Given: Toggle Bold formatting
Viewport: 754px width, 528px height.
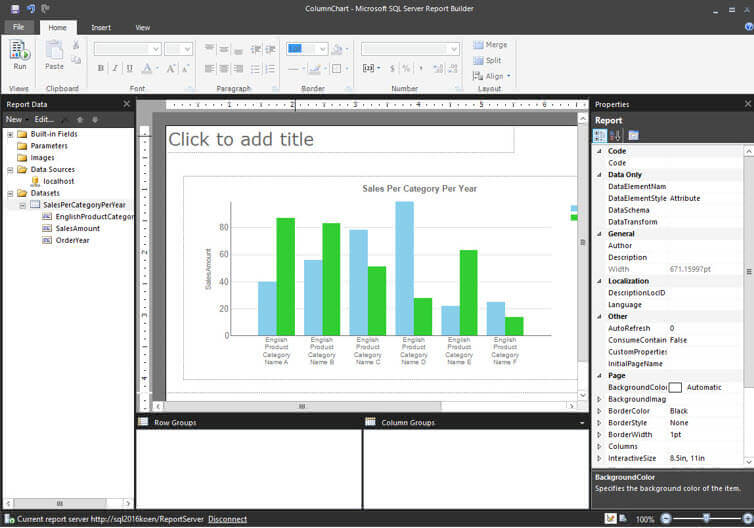Looking at the screenshot, I should point(101,68).
